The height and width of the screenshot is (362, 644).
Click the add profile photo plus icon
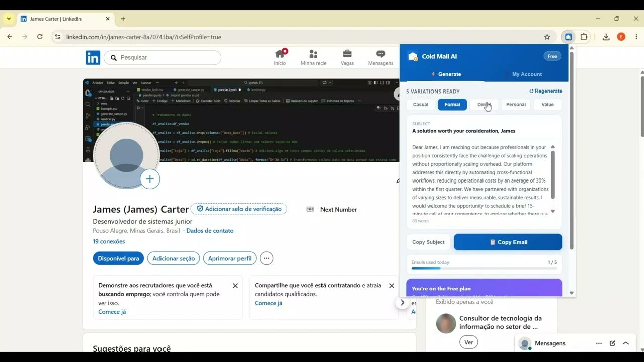click(150, 179)
